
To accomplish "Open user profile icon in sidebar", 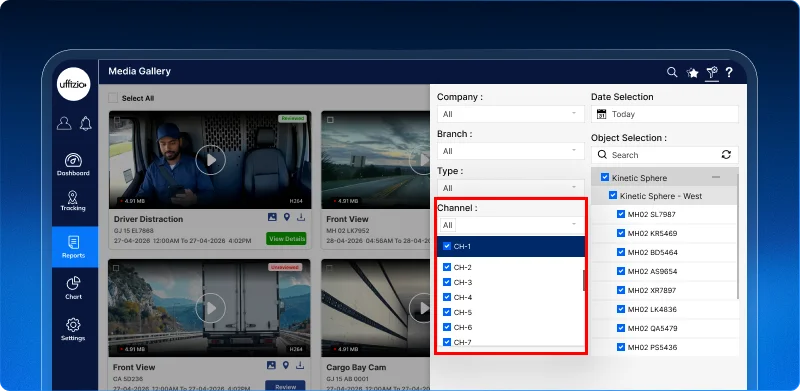I will pyautogui.click(x=64, y=123).
